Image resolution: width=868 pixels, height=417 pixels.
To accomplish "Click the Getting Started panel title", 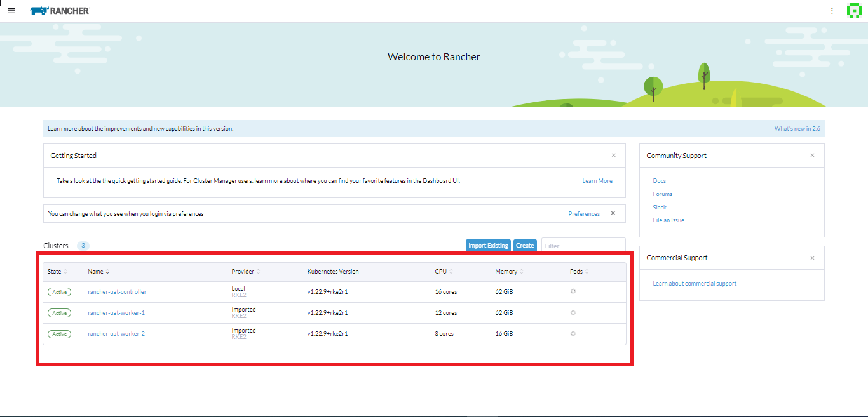I will point(74,156).
